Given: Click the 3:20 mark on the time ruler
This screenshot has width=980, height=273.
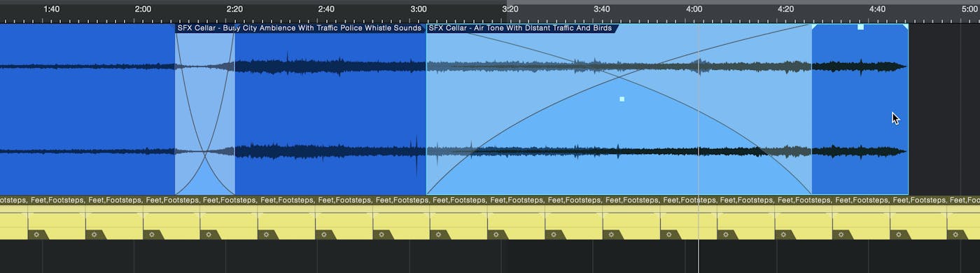Looking at the screenshot, I should tap(510, 9).
